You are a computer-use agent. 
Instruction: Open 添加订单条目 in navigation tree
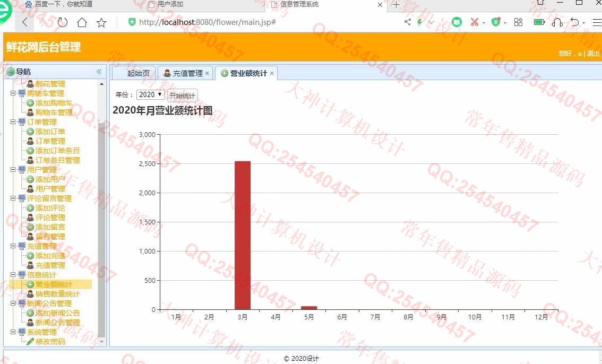click(x=57, y=151)
